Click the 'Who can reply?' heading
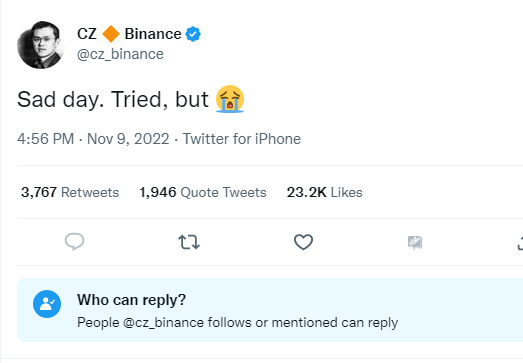The image size is (523, 363). pos(131,300)
